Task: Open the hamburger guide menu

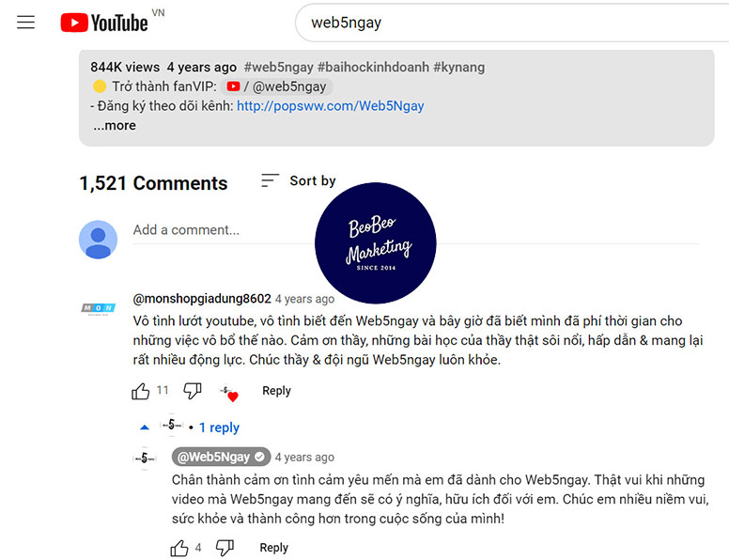Action: (x=25, y=23)
